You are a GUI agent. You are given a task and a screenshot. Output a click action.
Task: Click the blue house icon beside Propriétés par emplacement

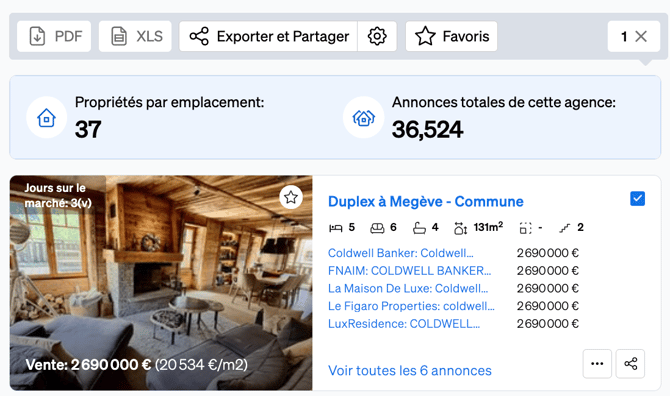(47, 117)
